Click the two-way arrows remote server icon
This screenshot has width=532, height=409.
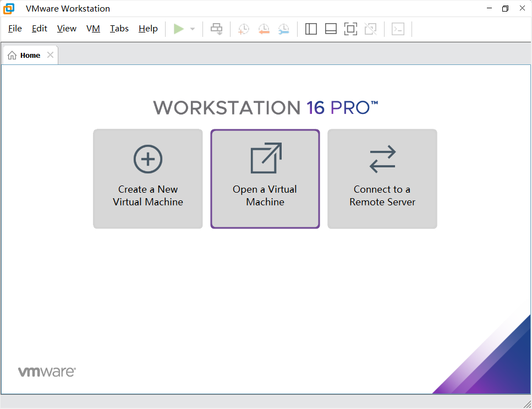[x=382, y=159]
